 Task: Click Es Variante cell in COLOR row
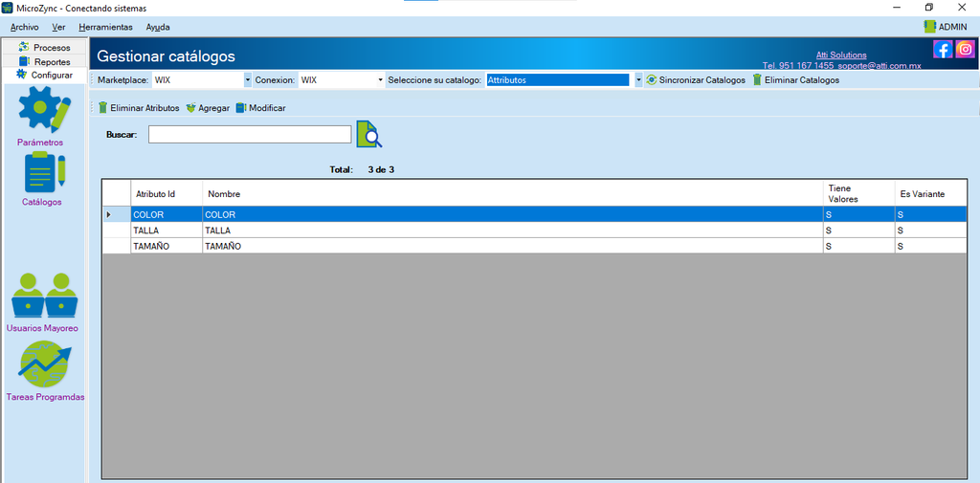(930, 215)
